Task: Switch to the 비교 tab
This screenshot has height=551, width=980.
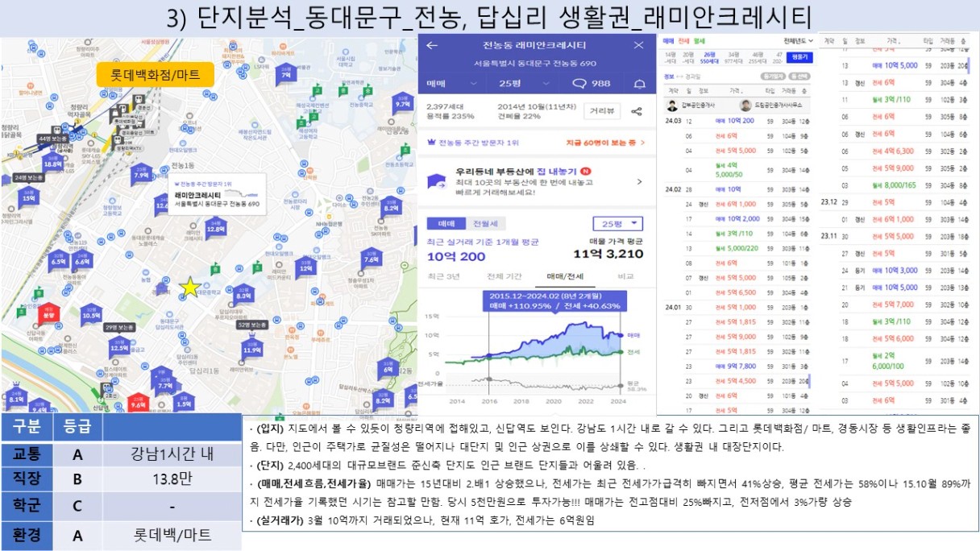Action: click(625, 276)
